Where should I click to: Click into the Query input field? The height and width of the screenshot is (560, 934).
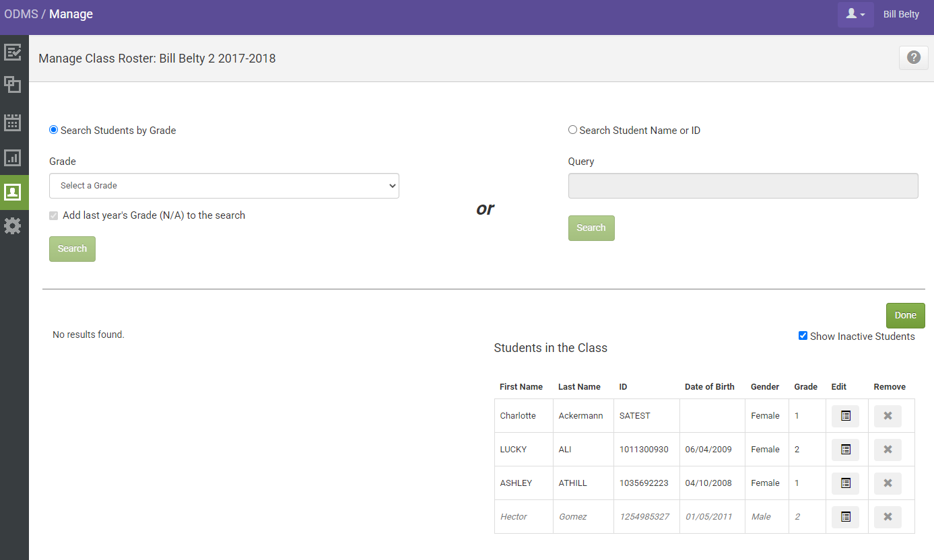coord(743,186)
